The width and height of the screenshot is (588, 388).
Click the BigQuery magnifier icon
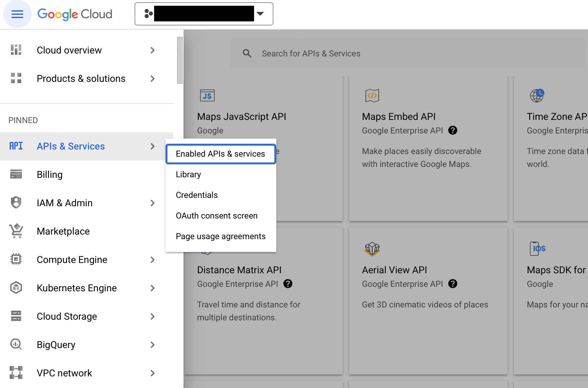coord(16,344)
